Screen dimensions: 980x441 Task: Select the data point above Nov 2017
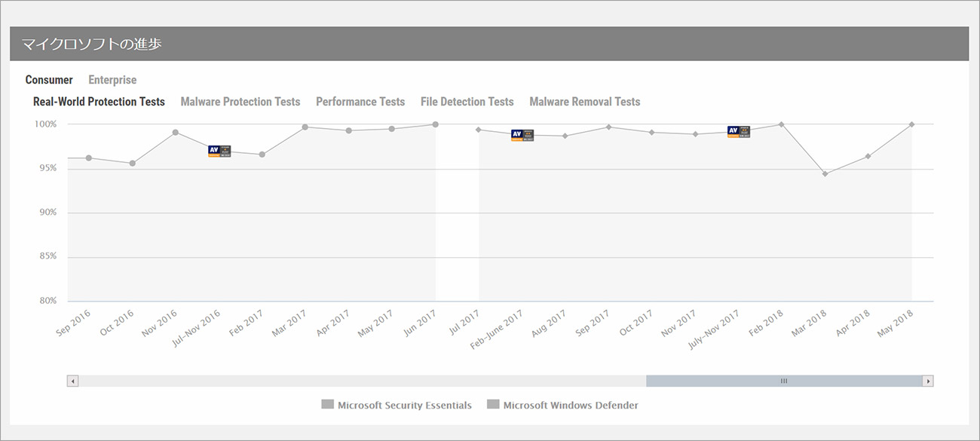pos(695,134)
